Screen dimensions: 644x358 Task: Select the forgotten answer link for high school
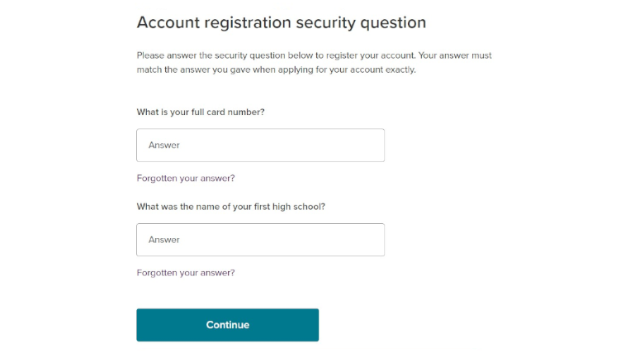(186, 273)
